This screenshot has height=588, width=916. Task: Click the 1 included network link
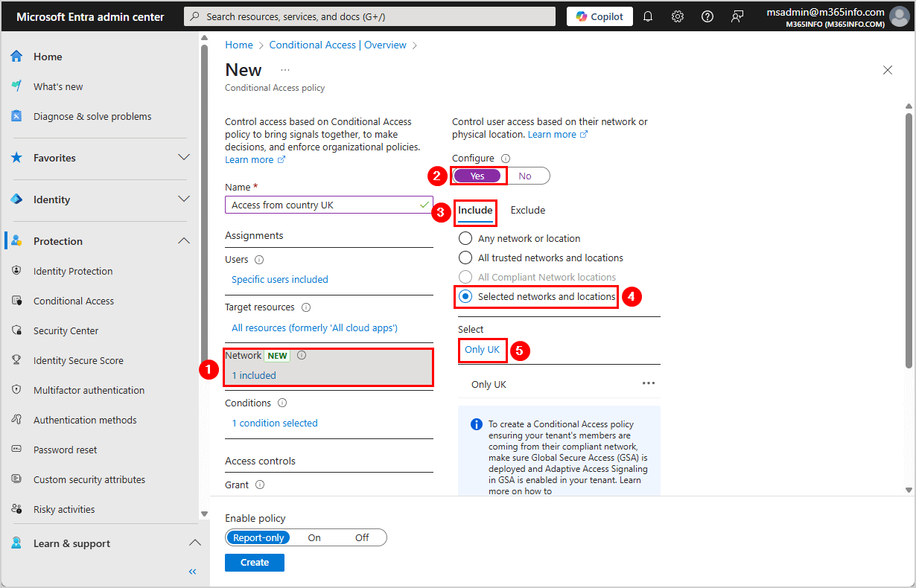point(254,376)
